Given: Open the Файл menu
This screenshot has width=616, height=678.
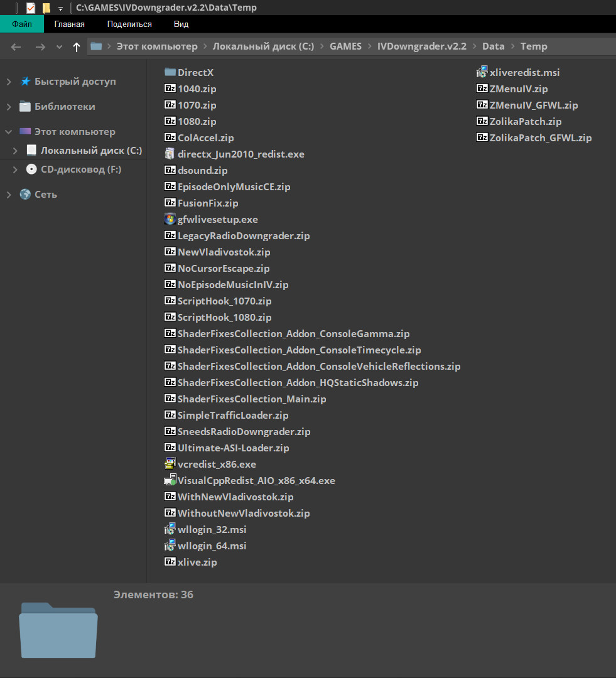Looking at the screenshot, I should (21, 24).
